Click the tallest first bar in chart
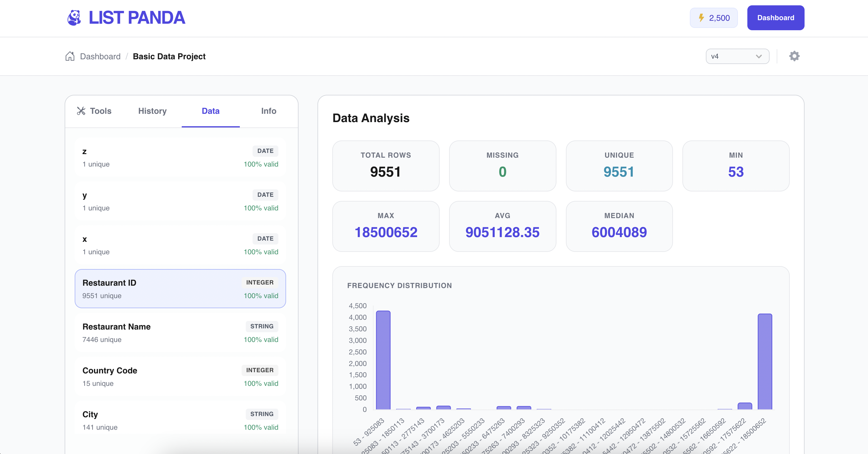 pos(383,360)
